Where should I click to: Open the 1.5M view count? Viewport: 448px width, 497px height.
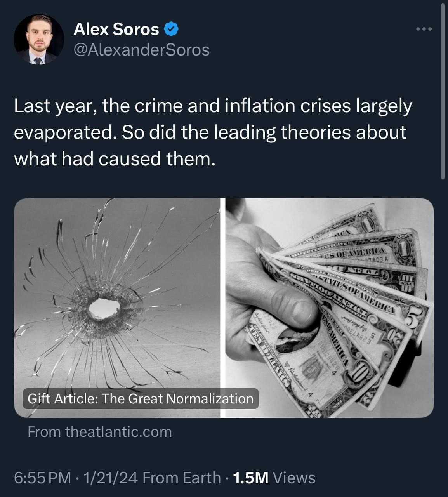250,478
